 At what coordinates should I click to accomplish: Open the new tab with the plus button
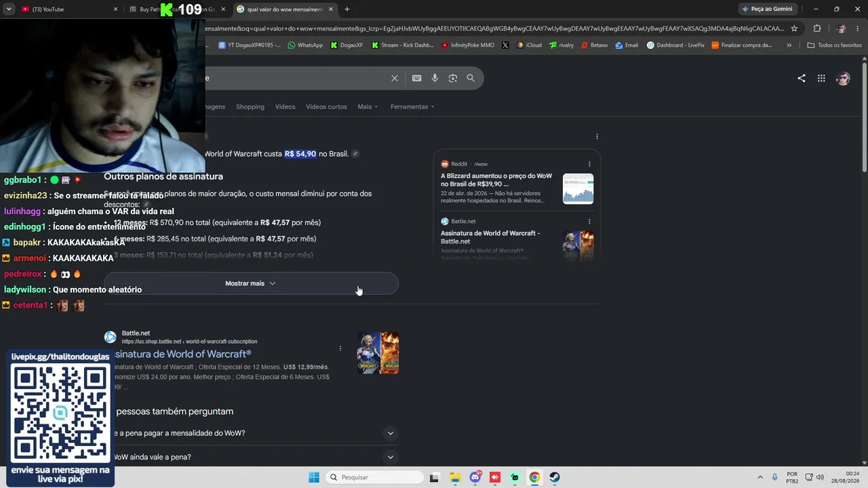(347, 9)
